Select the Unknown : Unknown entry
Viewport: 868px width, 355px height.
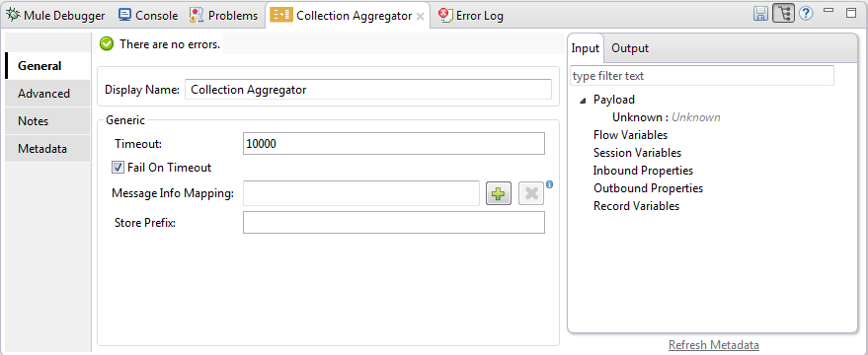point(666,117)
